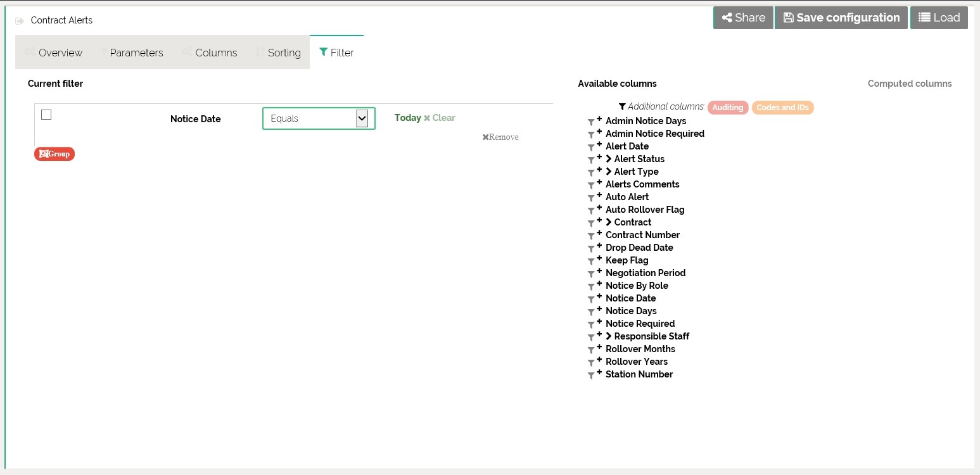Click the plus icon next to Auto Alert
The image size is (980, 475).
coord(599,195)
